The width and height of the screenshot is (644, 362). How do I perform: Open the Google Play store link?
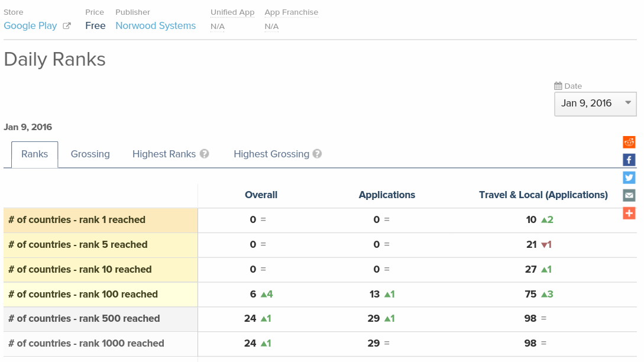30,26
